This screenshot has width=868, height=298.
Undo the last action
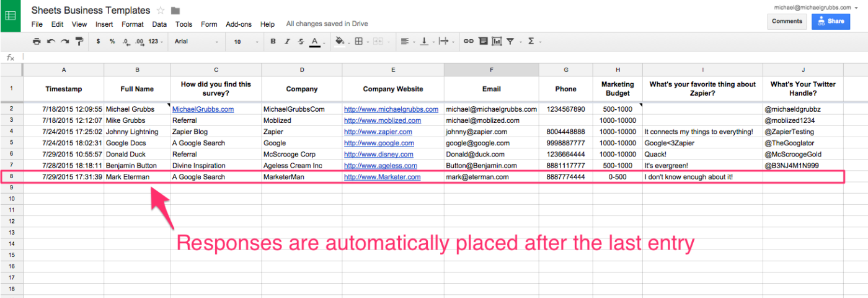(x=51, y=42)
